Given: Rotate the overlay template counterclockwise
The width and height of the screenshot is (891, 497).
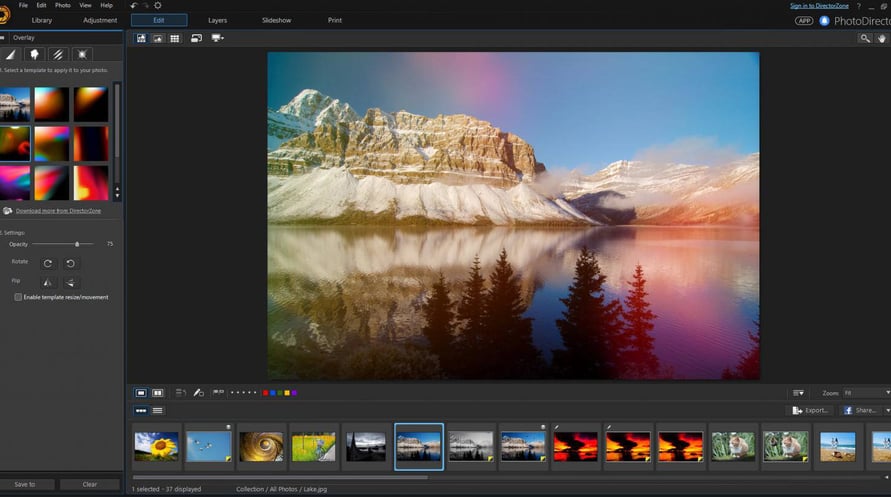Looking at the screenshot, I should (x=70, y=264).
